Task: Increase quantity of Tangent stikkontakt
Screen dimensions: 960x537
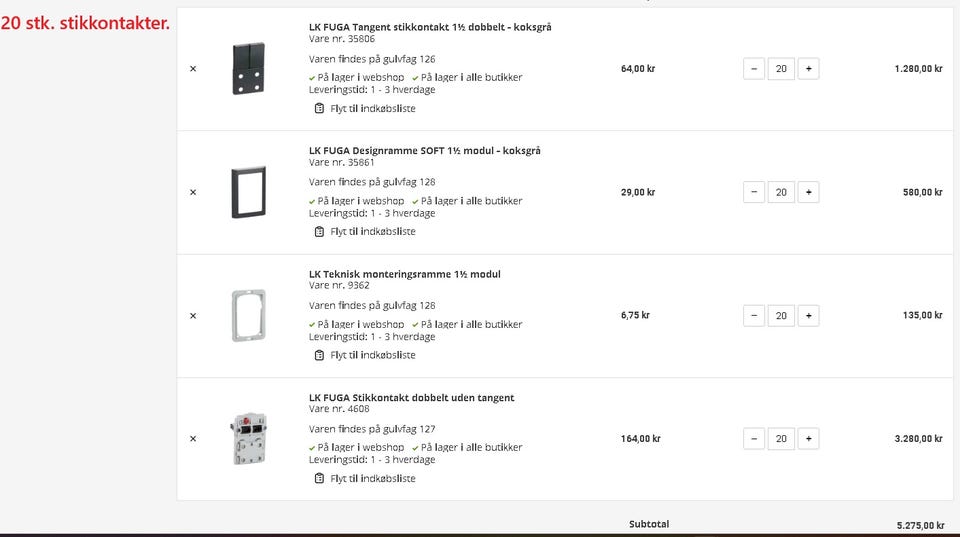Action: pos(808,69)
